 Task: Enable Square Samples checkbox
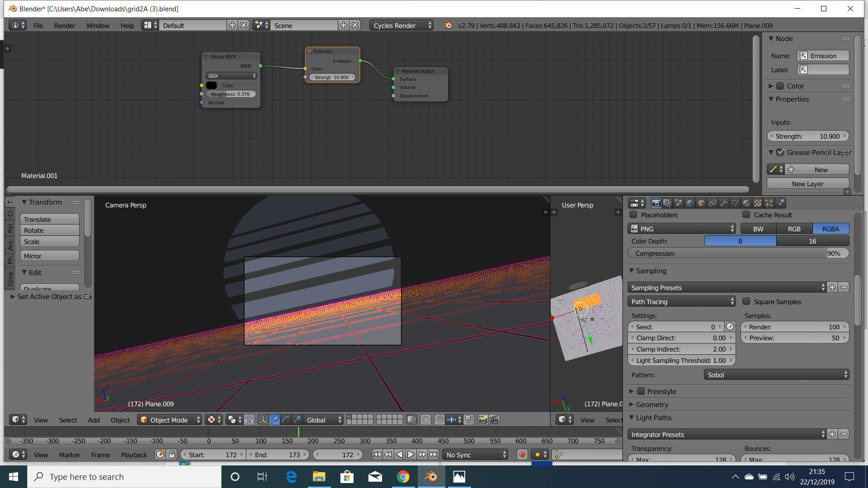746,301
